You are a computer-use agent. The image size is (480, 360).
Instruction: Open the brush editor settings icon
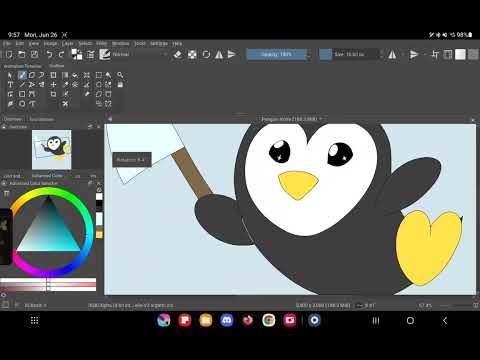coord(91,54)
